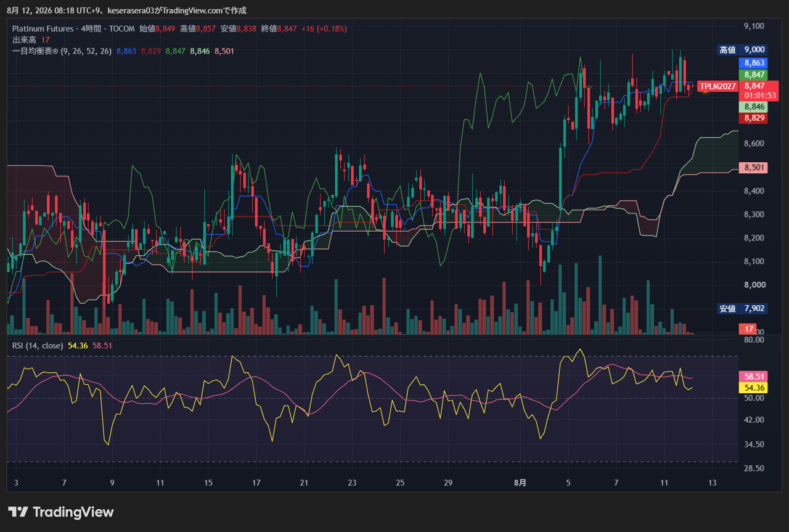This screenshot has height=532, width=789.
Task: Click the red 8,829 value in Ichimoku legend
Action: [x=150, y=51]
